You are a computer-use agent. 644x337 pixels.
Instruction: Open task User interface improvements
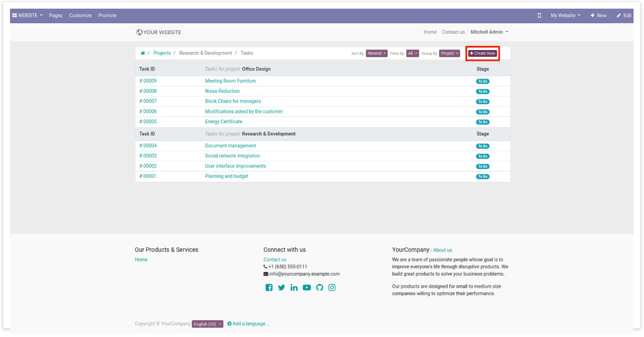tap(235, 166)
